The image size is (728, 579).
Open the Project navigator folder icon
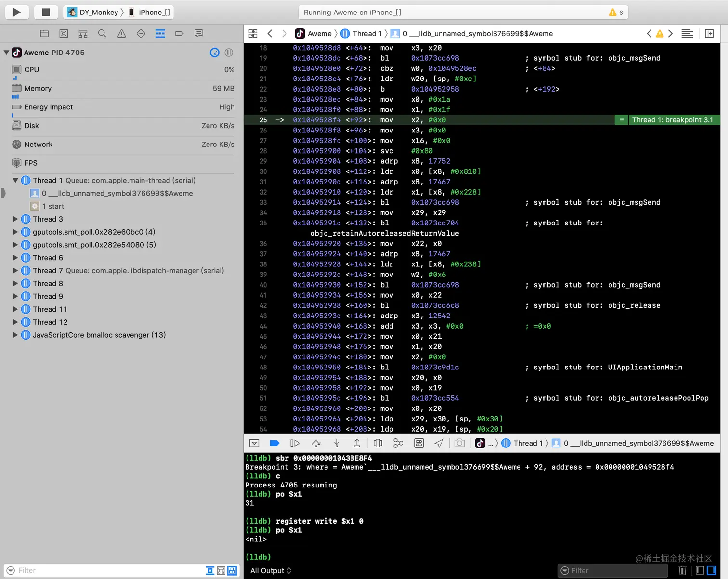click(44, 33)
